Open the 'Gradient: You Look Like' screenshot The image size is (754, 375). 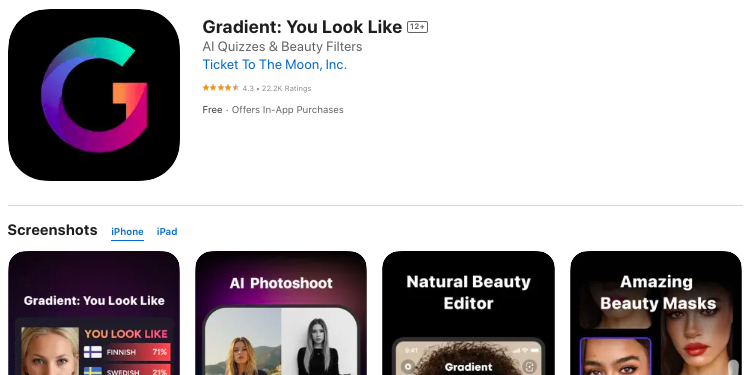(94, 313)
